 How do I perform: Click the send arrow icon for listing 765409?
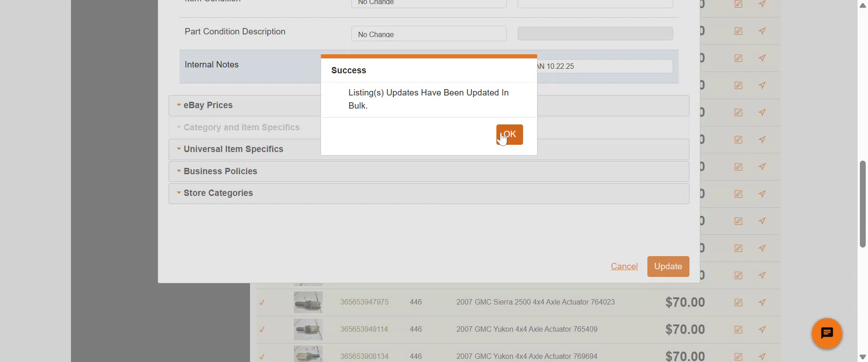click(x=762, y=329)
